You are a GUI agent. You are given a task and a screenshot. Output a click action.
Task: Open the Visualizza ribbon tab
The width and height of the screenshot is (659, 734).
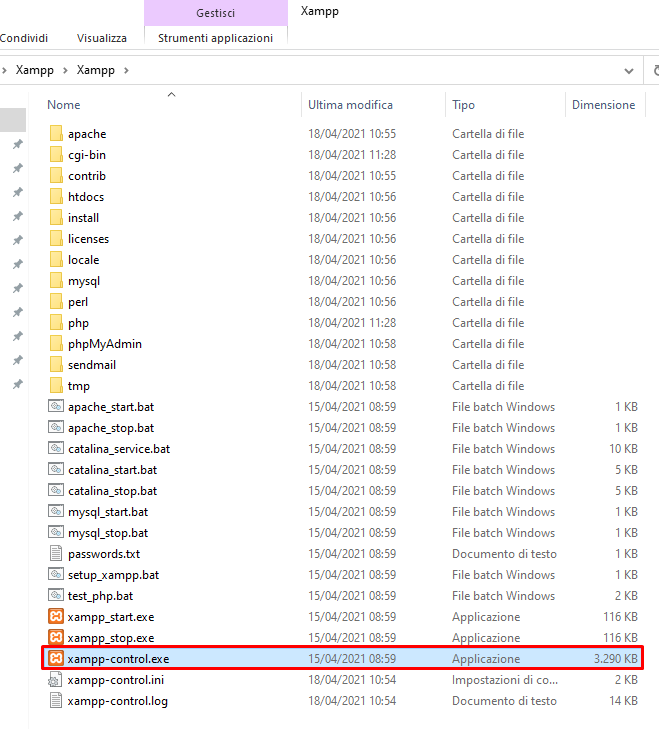[102, 38]
